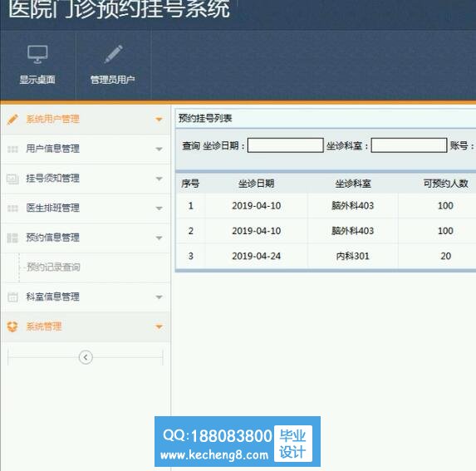This screenshot has height=471, width=476.
Task: Expand the 用户信息管理 dropdown arrow
Action: 159,149
